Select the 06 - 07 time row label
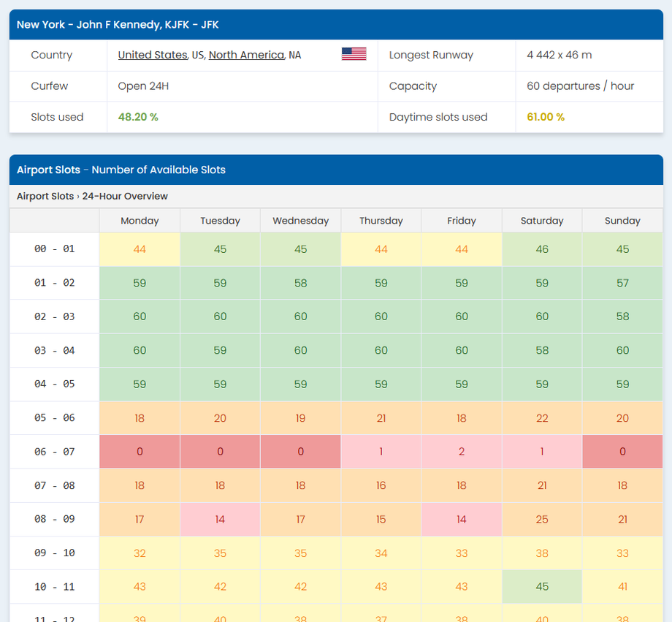 [x=54, y=452]
